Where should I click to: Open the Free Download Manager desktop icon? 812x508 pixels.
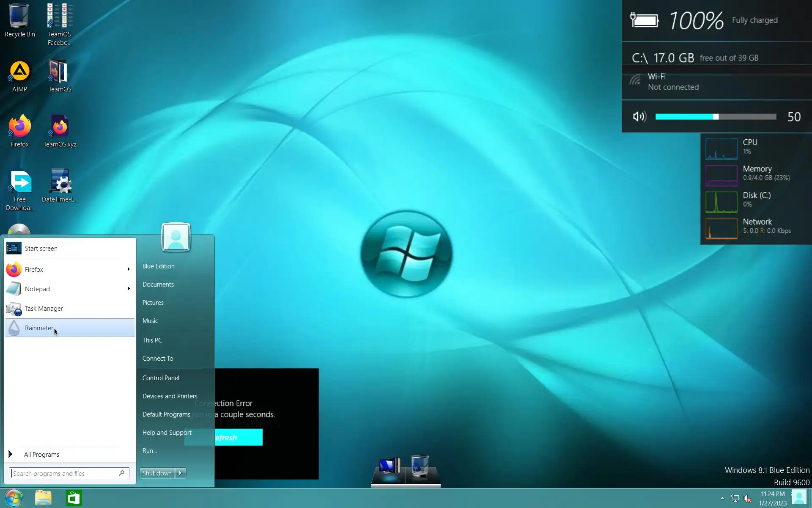(20, 183)
